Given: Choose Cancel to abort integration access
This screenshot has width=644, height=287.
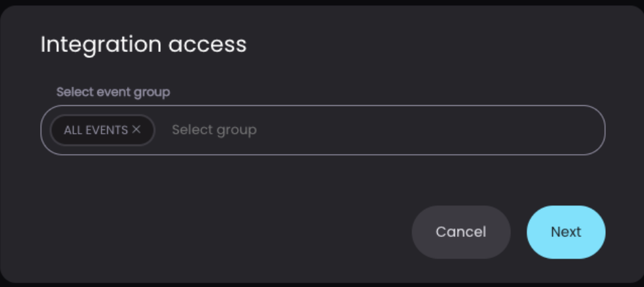Looking at the screenshot, I should [x=461, y=232].
